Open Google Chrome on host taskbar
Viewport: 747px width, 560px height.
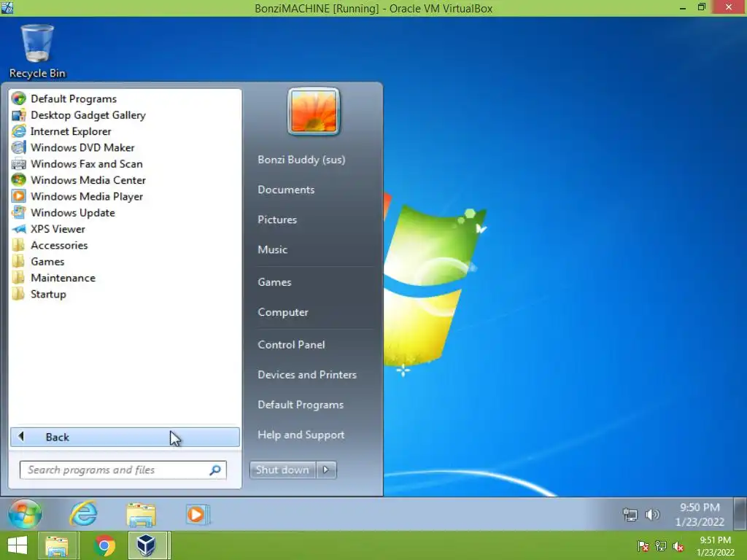[x=104, y=545]
